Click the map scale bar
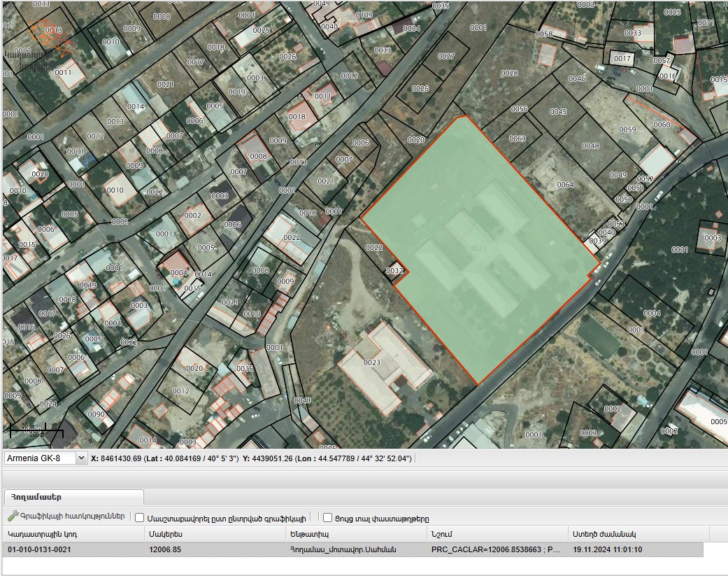728x576 pixels. 36,430
